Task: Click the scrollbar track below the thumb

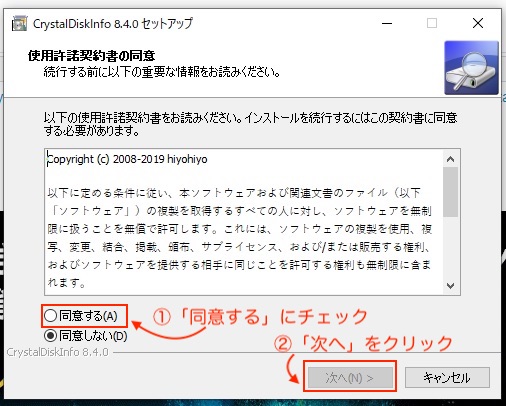Action: [x=450, y=247]
